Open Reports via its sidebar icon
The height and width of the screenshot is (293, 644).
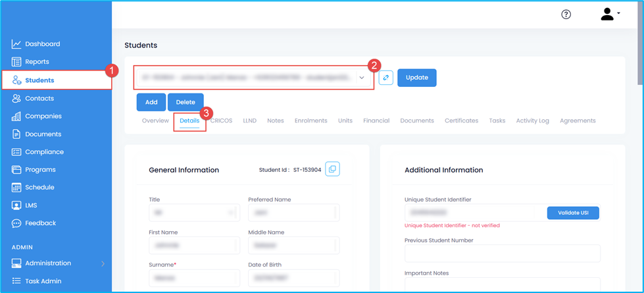(x=16, y=62)
